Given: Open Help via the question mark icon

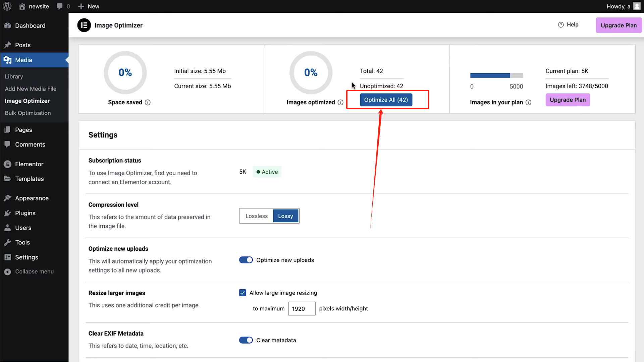Looking at the screenshot, I should pos(561,24).
